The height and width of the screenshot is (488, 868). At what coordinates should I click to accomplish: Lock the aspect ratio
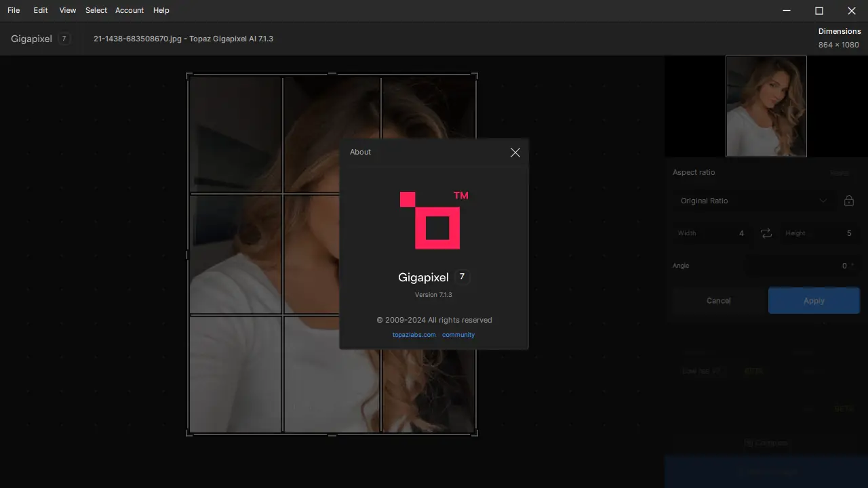click(848, 201)
